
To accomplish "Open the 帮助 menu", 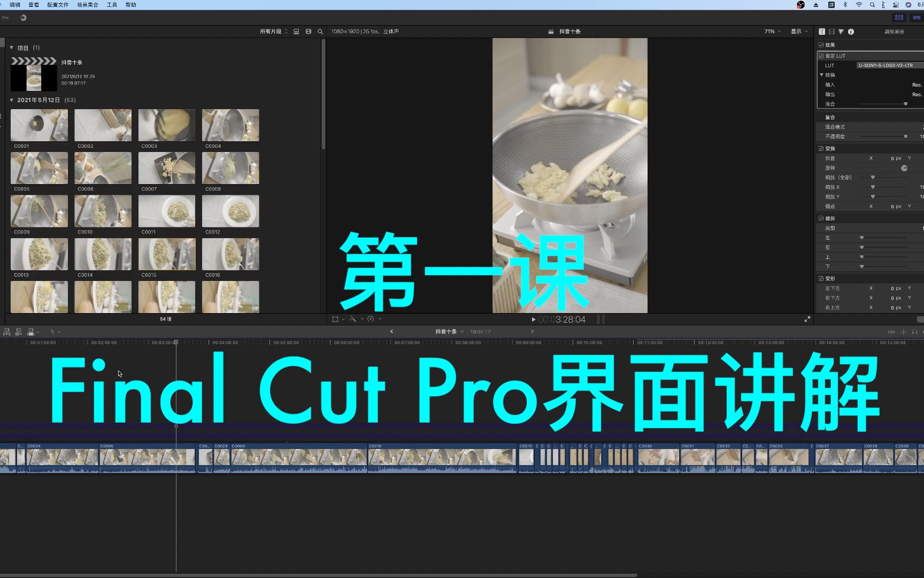I will click(131, 5).
